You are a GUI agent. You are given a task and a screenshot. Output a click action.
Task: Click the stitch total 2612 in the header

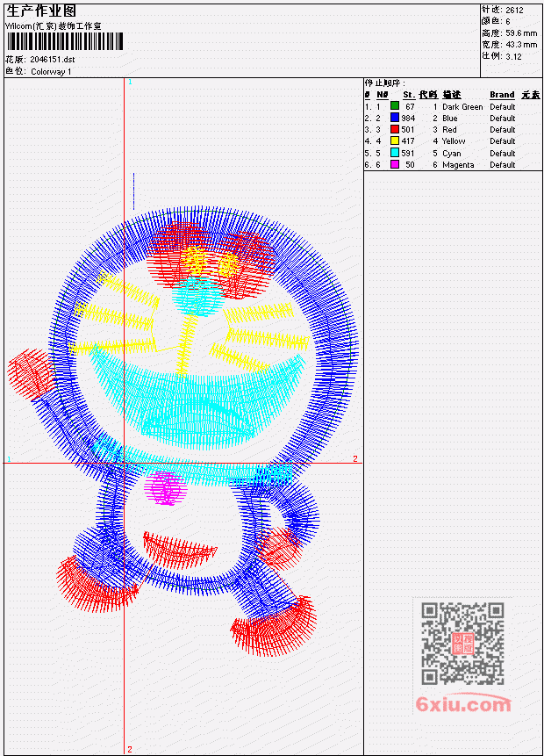click(x=514, y=10)
